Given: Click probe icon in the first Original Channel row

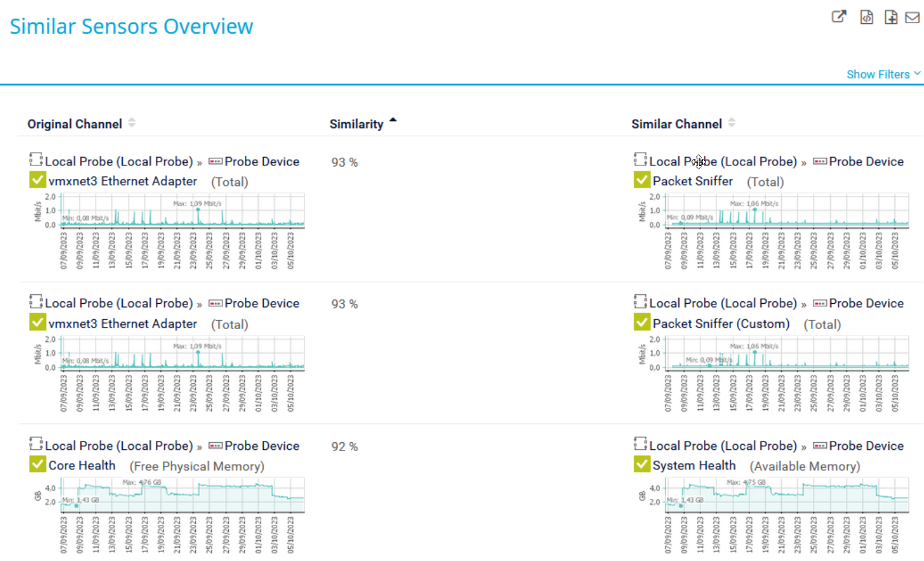Looking at the screenshot, I should pos(36,160).
